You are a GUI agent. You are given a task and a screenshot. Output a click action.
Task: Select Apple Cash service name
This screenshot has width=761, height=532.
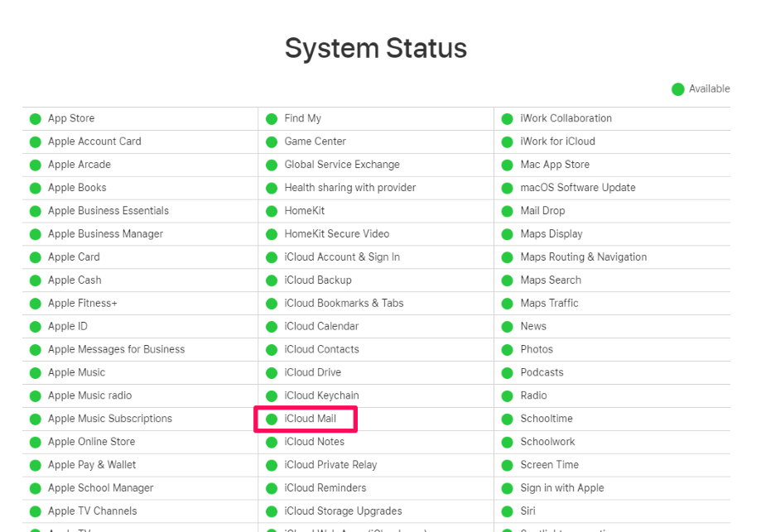[75, 280]
